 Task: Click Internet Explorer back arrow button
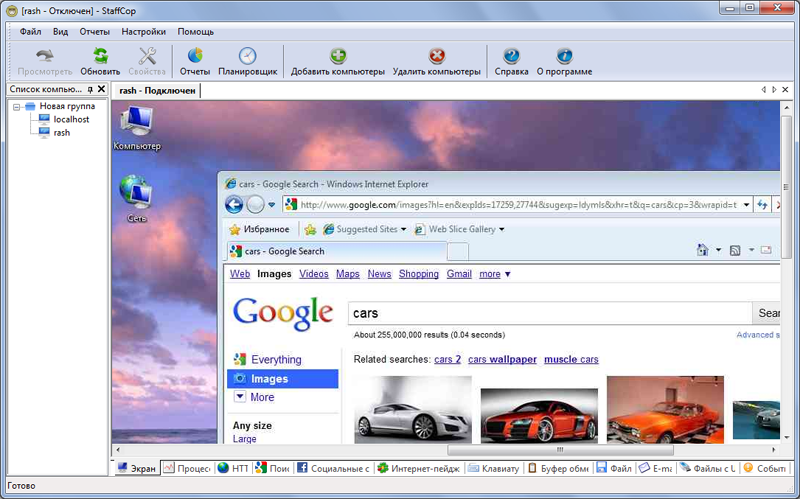[x=234, y=205]
